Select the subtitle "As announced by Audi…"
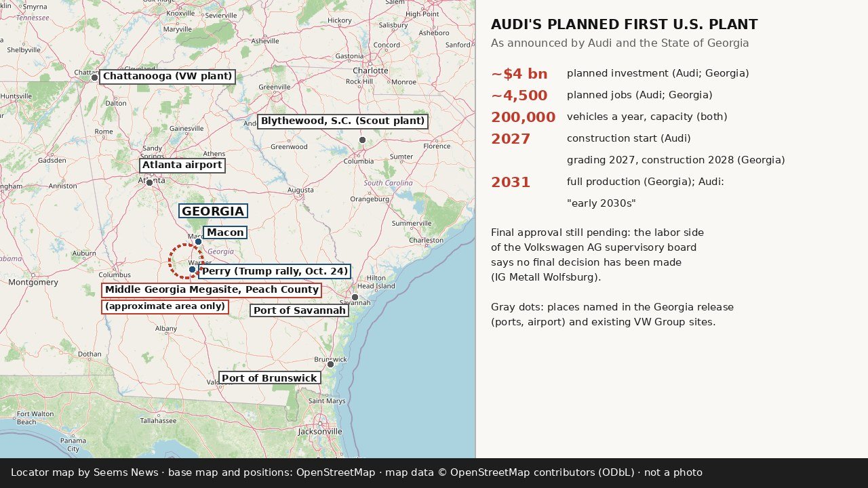Viewport: 868px width, 488px height. coord(620,43)
